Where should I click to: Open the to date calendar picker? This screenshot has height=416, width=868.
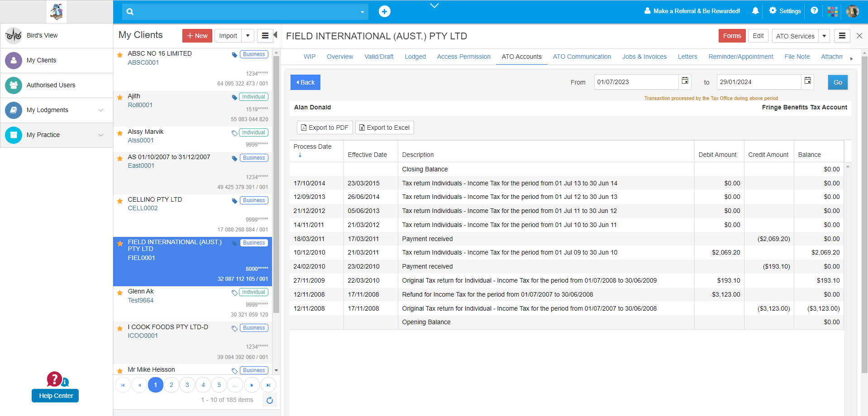pyautogui.click(x=808, y=81)
